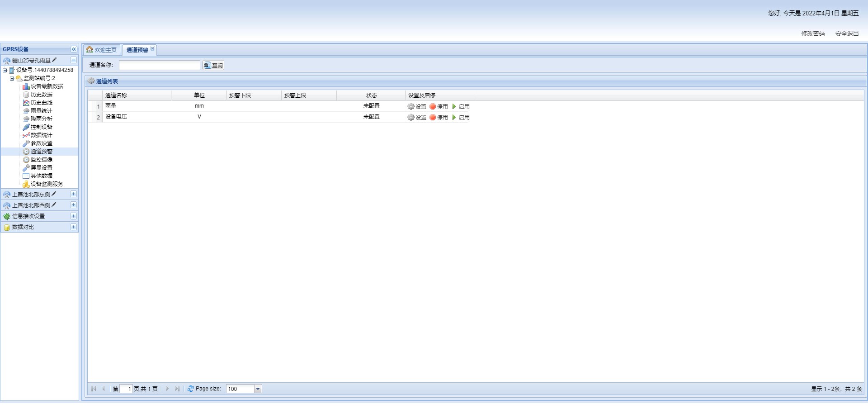Collapse the 设备号:1440788494258 tree node

[5, 70]
